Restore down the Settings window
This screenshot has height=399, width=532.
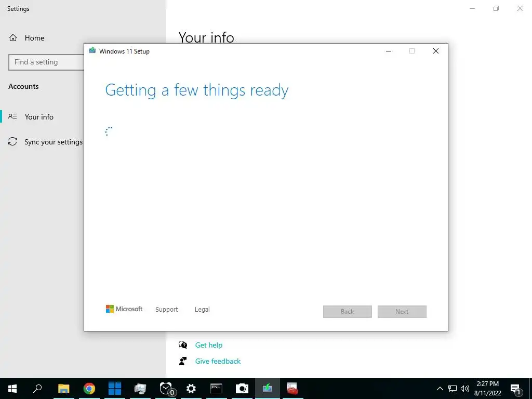496,8
